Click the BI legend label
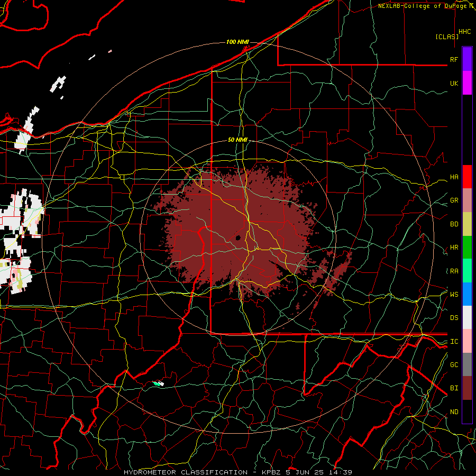This screenshot has height=476, width=476. [454, 388]
